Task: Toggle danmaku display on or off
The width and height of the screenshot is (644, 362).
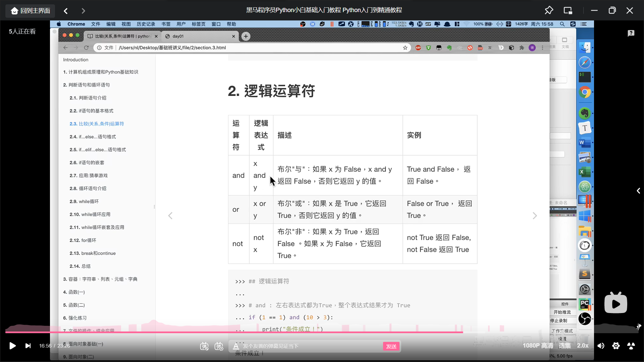Action: (x=204, y=346)
